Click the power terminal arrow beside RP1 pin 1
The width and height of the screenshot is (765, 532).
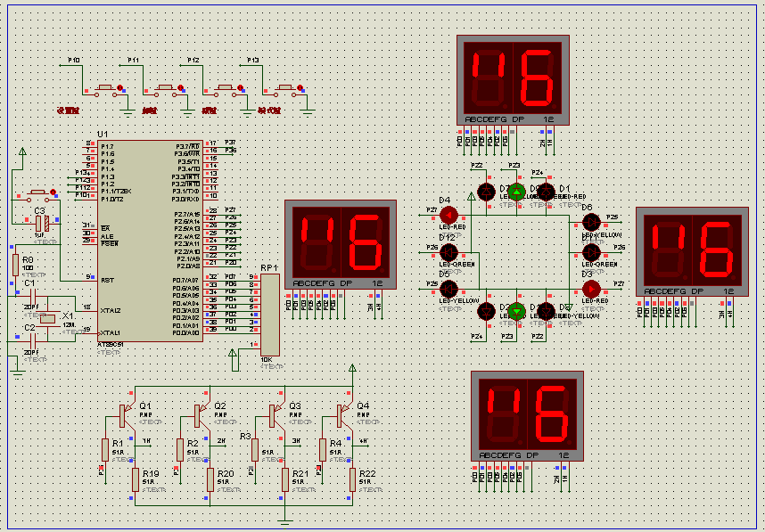pos(233,354)
